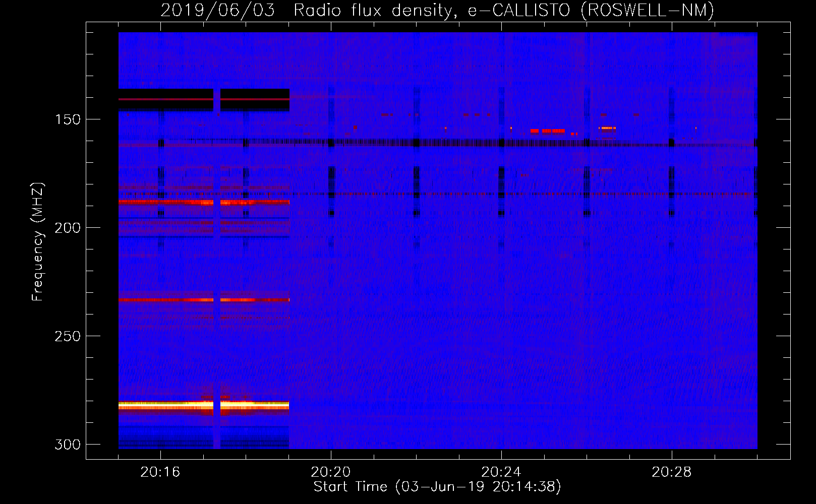
Task: Select the 150 frequency tick label
Action: [x=68, y=119]
